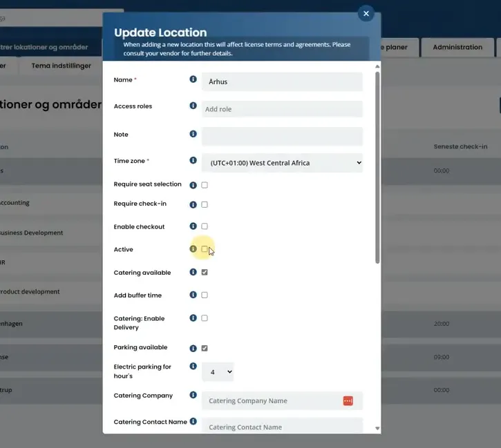Click info icon beside Require seat selection
Screen dimensions: 501x448
point(193,185)
